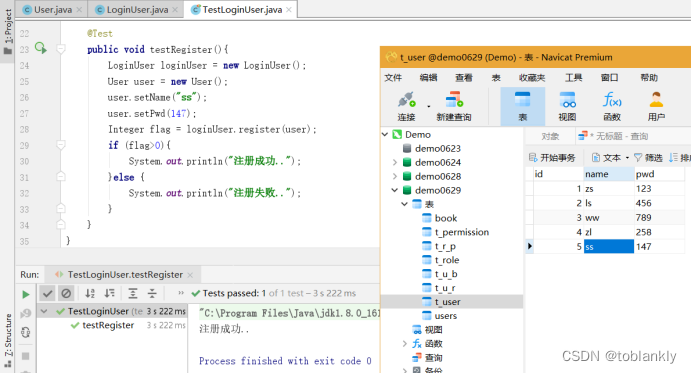Click expand all test results icon
692x373 pixels.
[133, 293]
